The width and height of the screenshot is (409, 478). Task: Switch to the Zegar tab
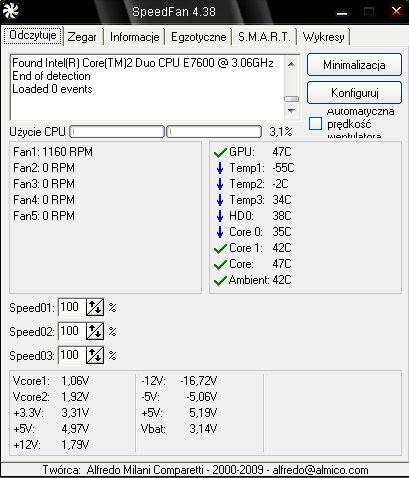click(x=82, y=37)
